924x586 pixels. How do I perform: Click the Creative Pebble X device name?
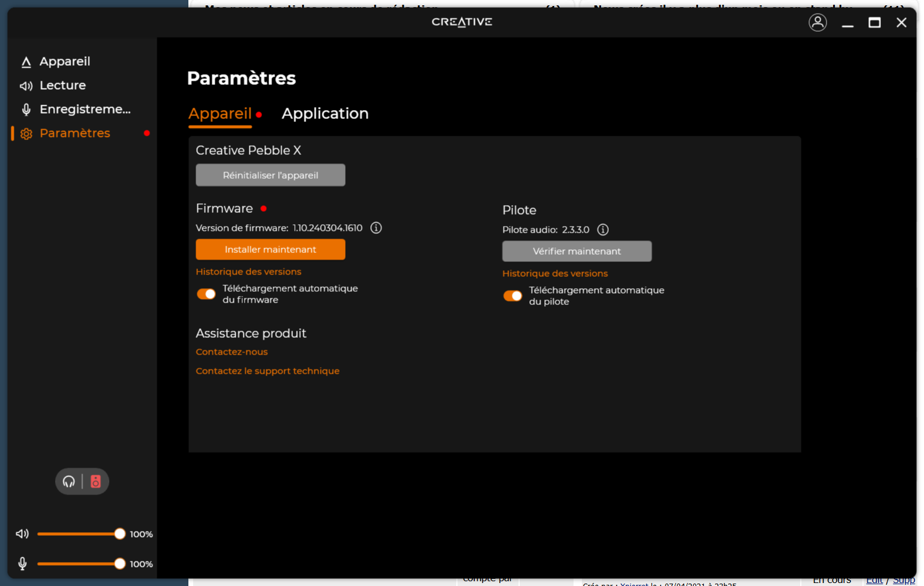click(x=249, y=150)
